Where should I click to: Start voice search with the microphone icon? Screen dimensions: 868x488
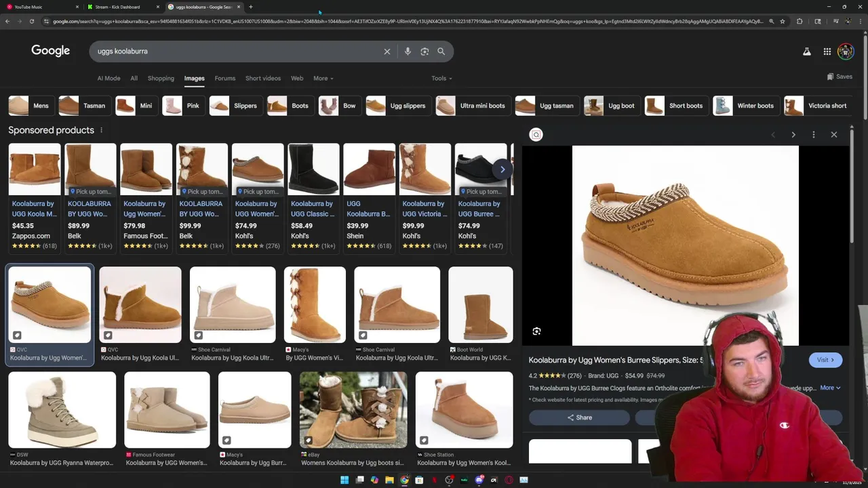point(408,52)
